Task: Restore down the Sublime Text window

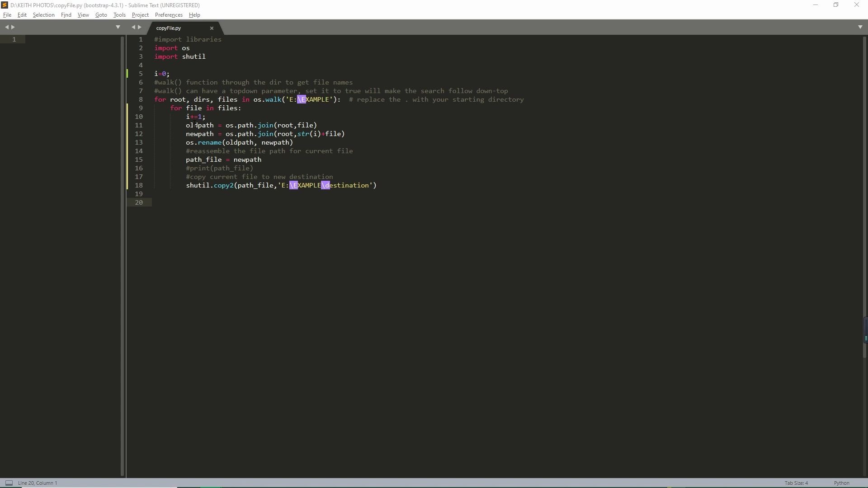Action: click(x=836, y=5)
